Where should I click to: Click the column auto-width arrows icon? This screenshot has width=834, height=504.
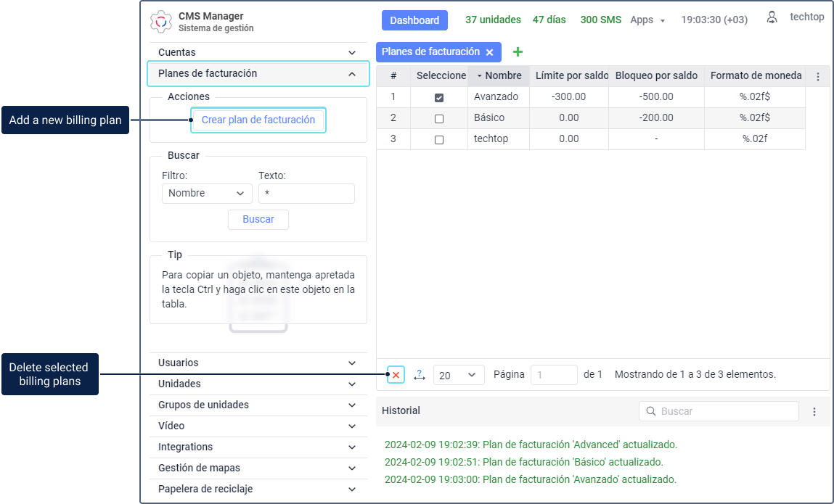click(x=419, y=375)
